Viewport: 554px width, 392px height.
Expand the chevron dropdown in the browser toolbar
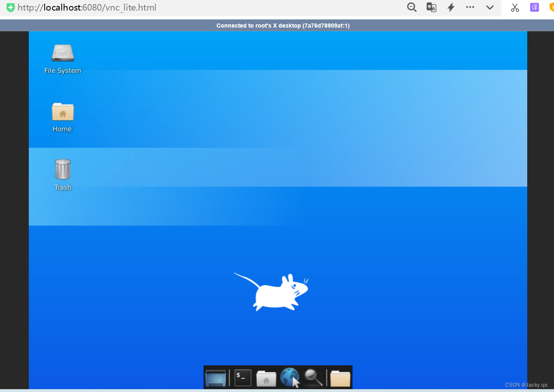pos(490,7)
